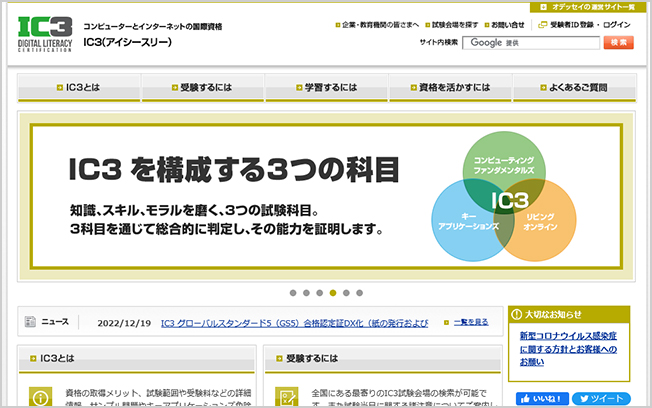Open the 学習するには navigation tab

point(326,87)
